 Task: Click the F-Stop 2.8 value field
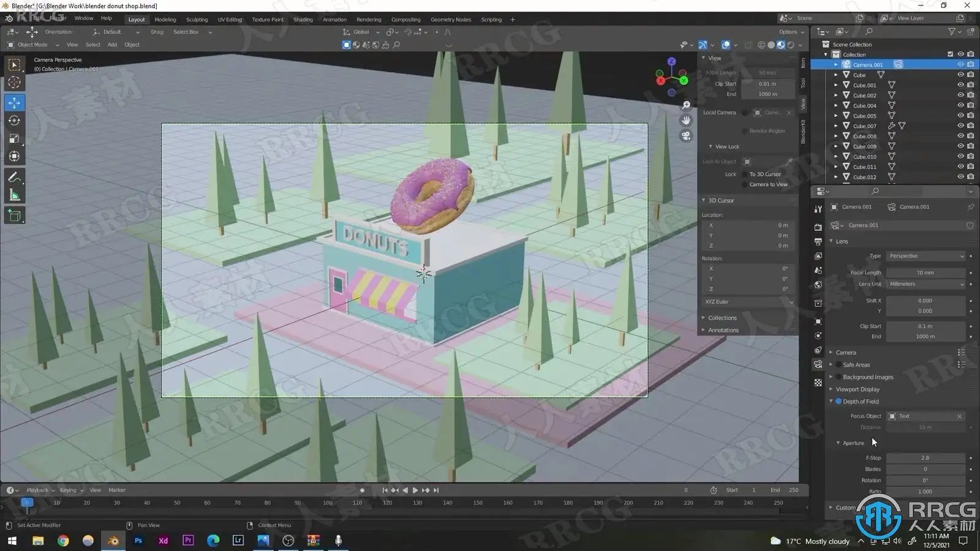(x=925, y=458)
